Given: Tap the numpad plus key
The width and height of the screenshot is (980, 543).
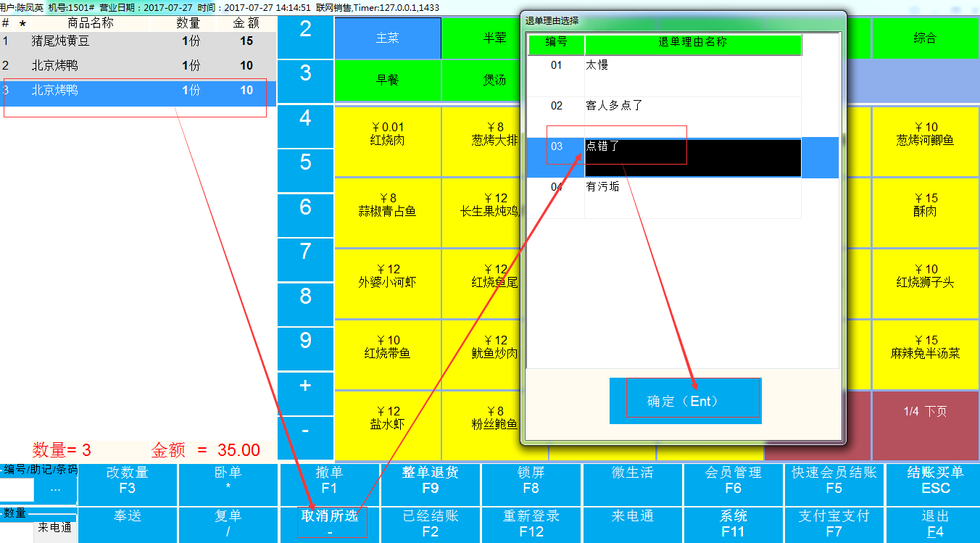Looking at the screenshot, I should point(305,394).
